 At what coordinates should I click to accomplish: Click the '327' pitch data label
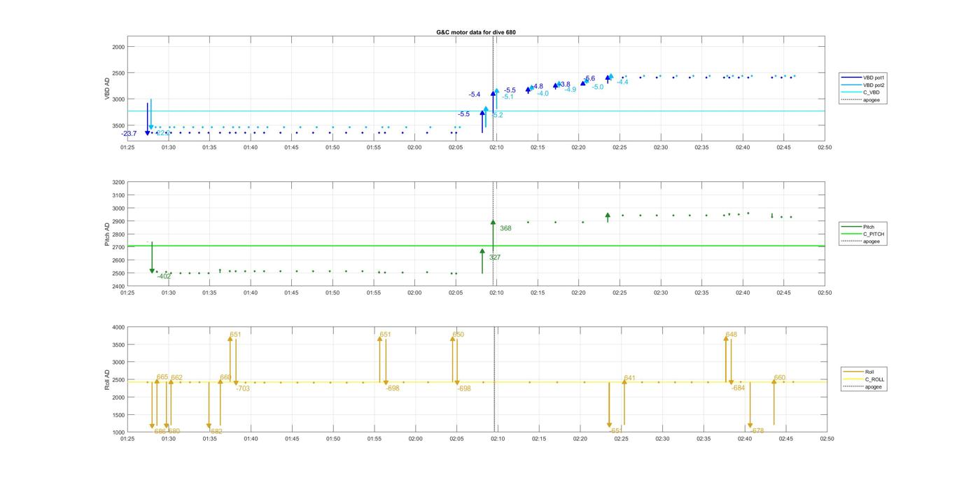(495, 258)
